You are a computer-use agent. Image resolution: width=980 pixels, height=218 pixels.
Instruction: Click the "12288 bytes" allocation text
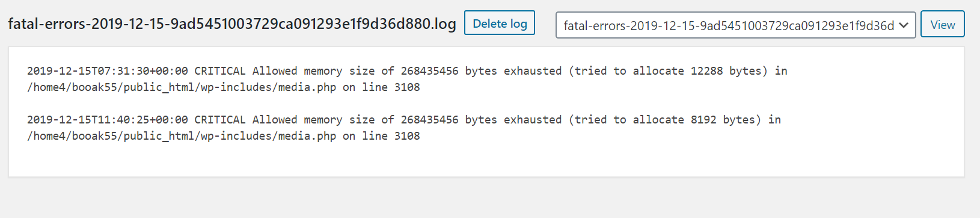[x=726, y=71]
